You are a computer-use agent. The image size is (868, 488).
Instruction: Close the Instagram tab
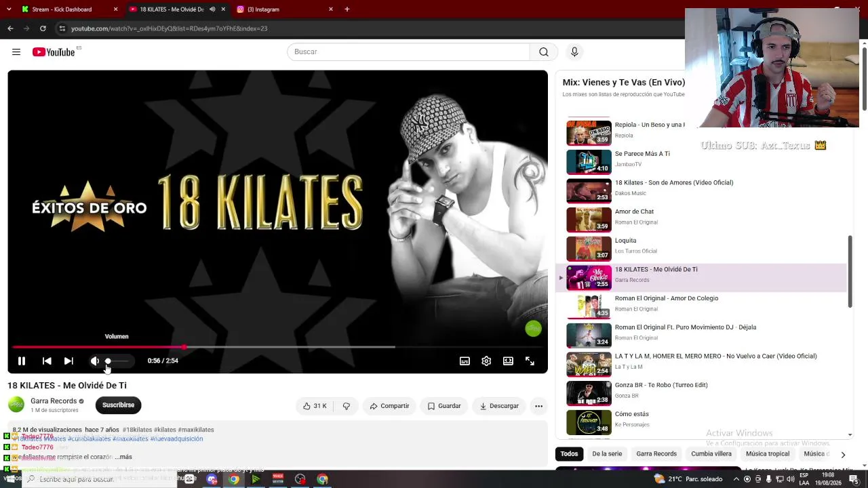pyautogui.click(x=331, y=9)
